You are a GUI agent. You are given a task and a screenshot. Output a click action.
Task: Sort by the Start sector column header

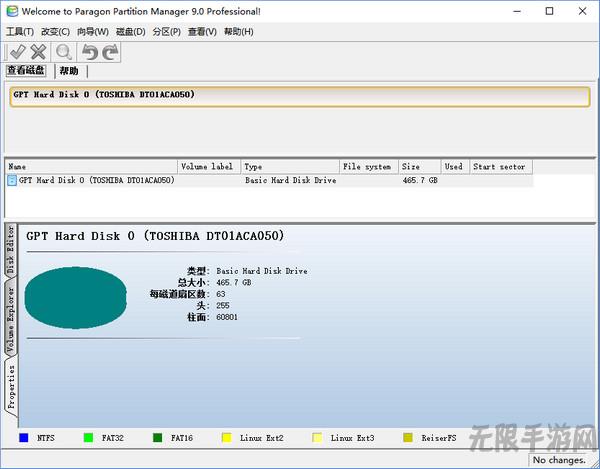(501, 167)
